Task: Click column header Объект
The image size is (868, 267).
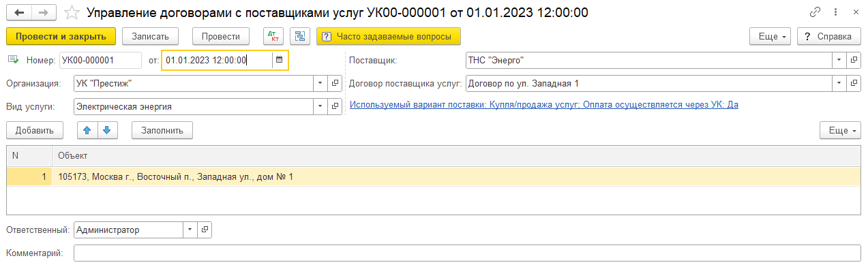Action: click(x=456, y=156)
